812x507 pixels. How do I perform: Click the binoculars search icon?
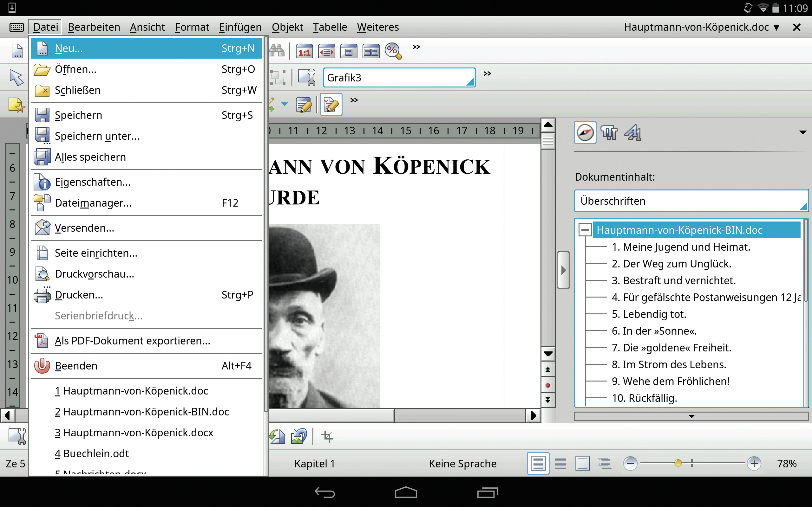pyautogui.click(x=277, y=51)
